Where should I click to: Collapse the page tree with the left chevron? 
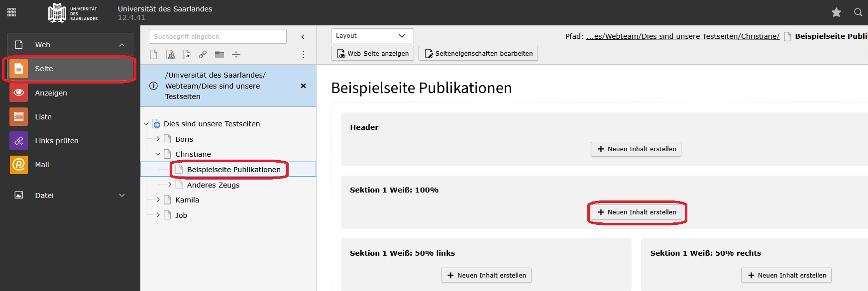[x=303, y=37]
